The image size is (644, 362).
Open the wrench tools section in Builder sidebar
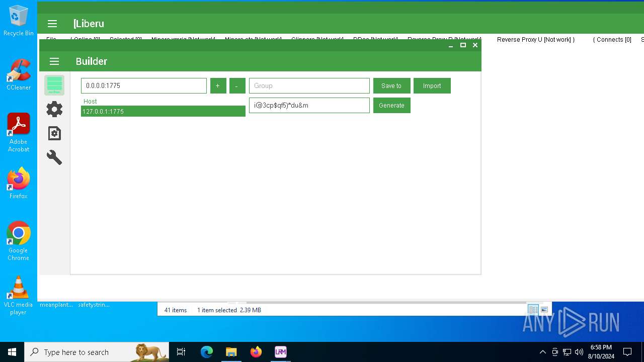pos(54,157)
